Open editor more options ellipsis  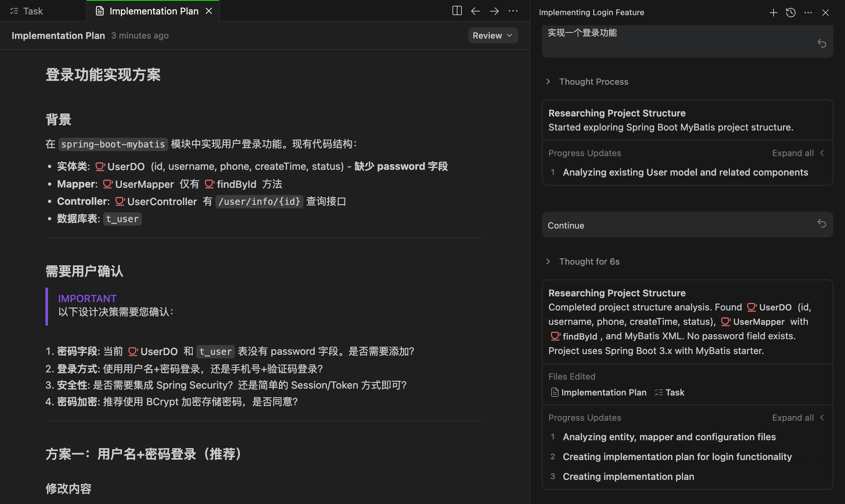[x=513, y=11]
